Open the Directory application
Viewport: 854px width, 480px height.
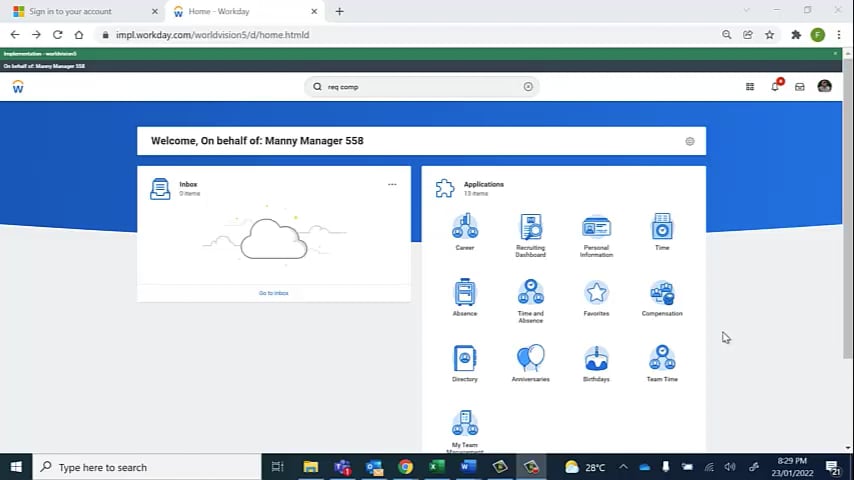pos(465,363)
